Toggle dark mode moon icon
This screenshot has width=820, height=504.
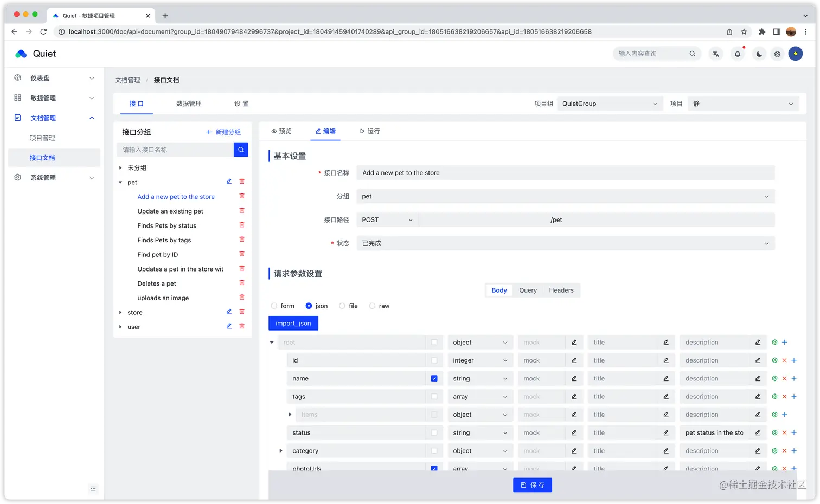coord(759,54)
